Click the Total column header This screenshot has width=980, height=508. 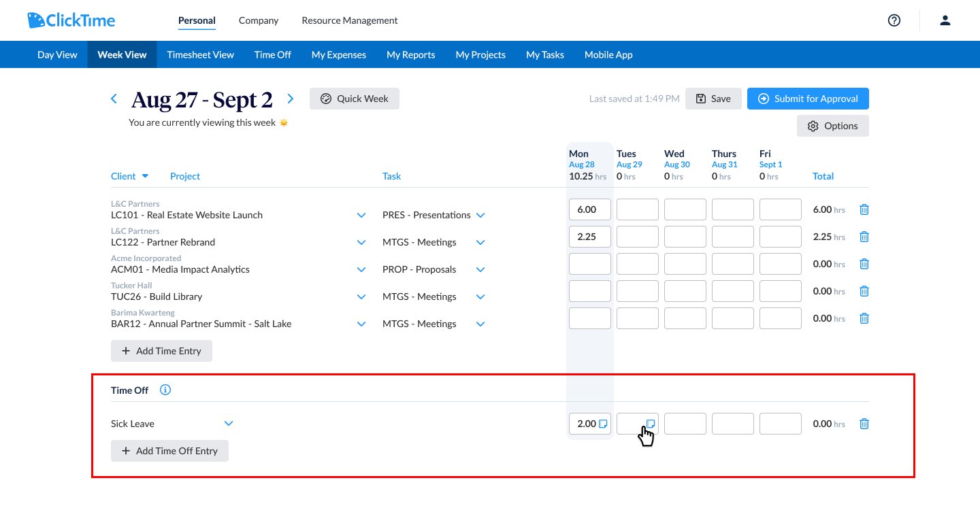823,176
